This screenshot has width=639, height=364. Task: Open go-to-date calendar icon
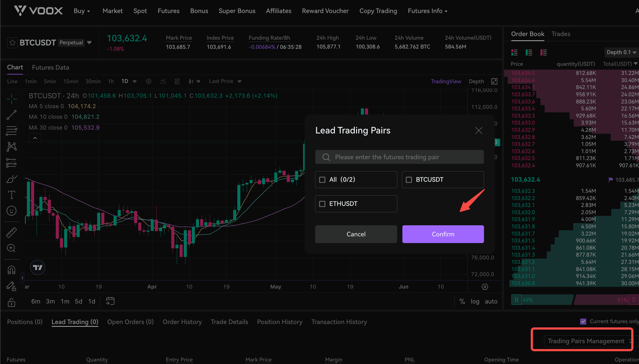click(110, 301)
